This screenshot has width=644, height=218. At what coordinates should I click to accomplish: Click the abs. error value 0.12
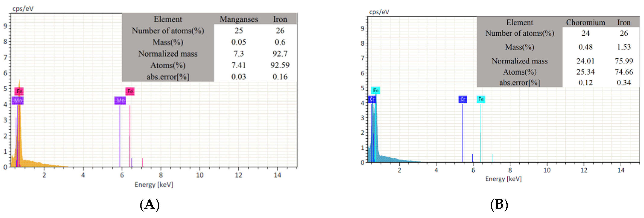point(586,83)
